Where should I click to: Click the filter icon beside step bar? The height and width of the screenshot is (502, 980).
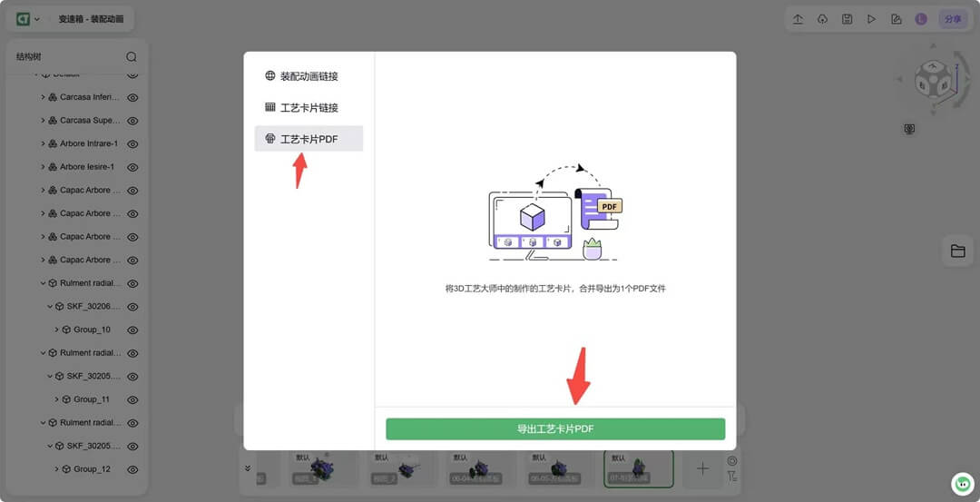(x=732, y=477)
